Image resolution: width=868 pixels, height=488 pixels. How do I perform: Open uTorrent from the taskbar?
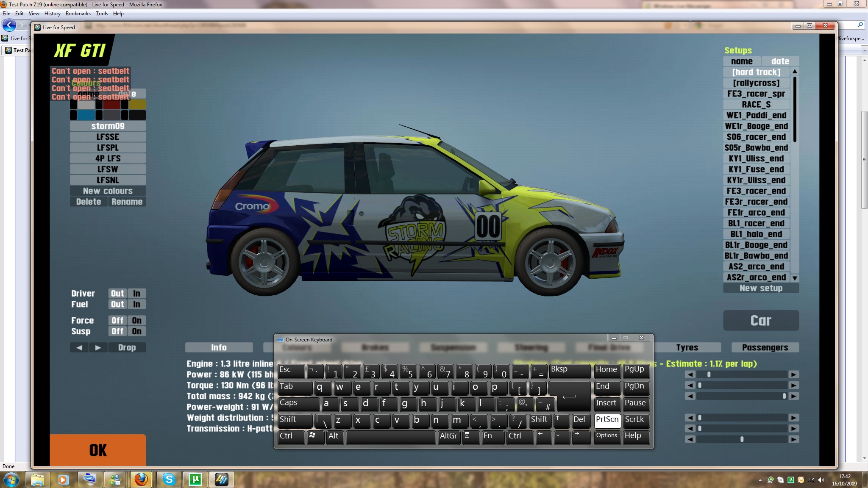(x=195, y=479)
